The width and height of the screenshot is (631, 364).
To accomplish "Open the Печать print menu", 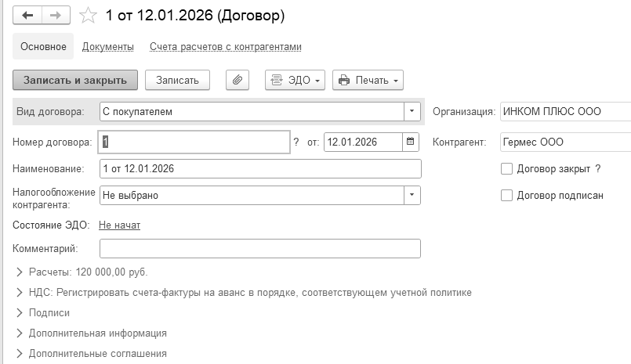I will pos(368,80).
